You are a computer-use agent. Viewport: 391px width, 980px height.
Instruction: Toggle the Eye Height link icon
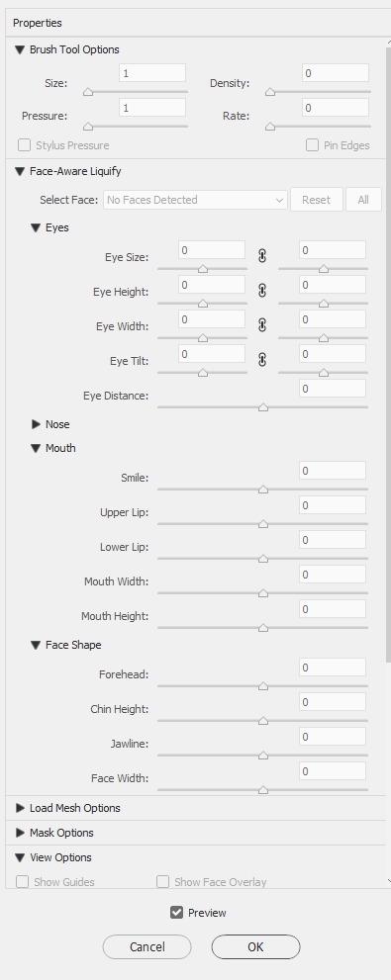point(262,291)
